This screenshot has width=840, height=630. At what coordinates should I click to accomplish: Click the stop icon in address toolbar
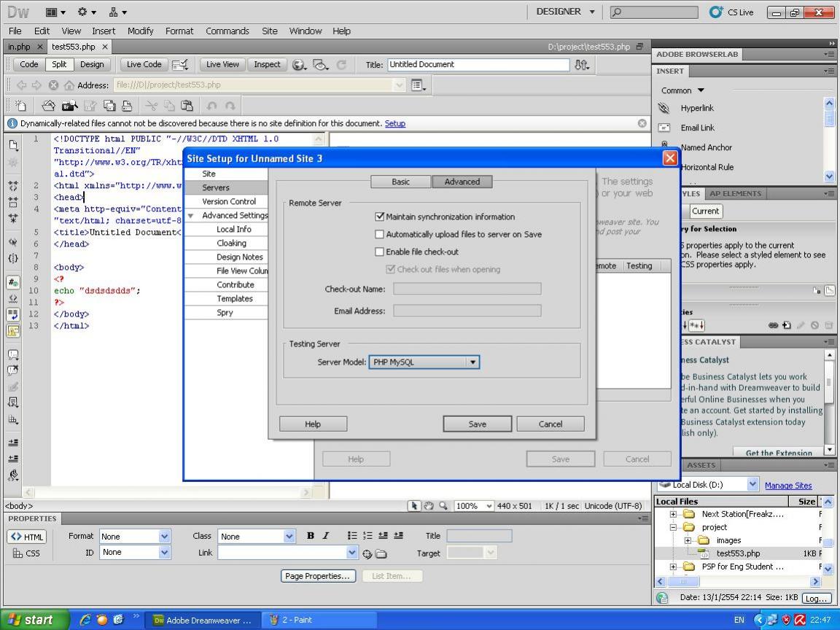pos(53,85)
